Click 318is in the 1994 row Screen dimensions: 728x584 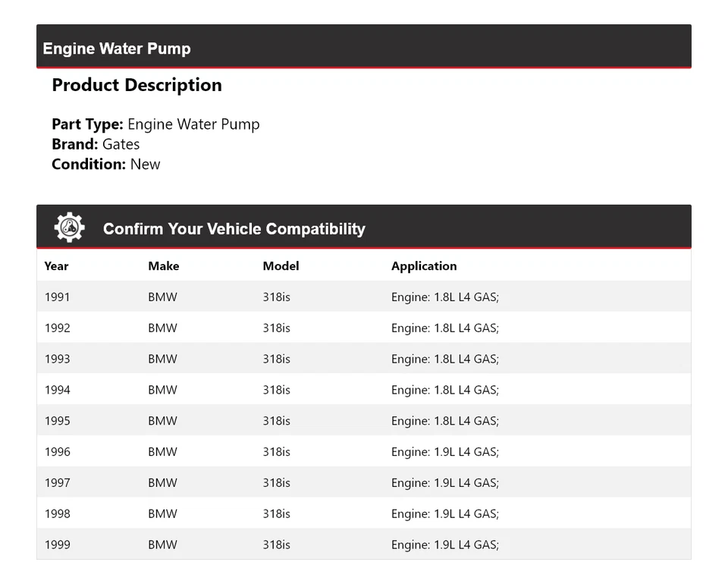(276, 391)
